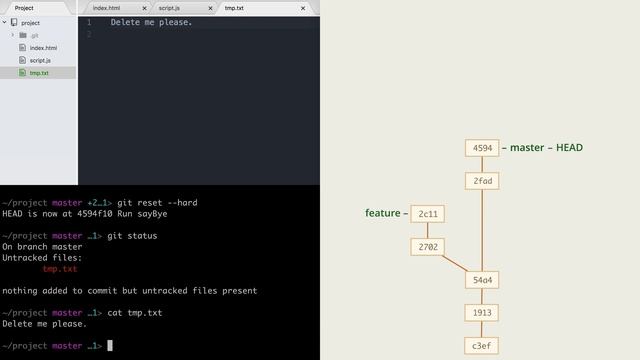The image size is (640, 360).
Task: Click commit node c3ef
Action: [482, 346]
